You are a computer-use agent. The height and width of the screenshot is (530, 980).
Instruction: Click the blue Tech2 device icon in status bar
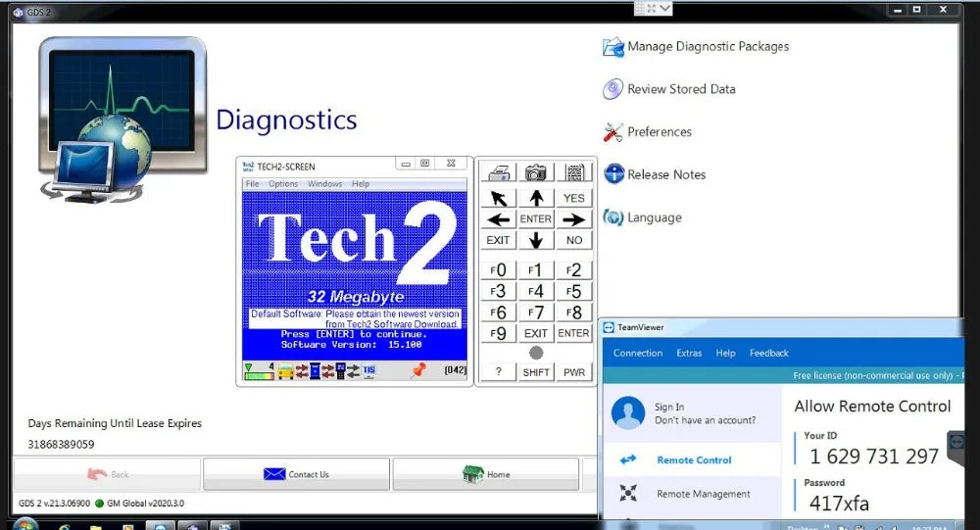(315, 371)
